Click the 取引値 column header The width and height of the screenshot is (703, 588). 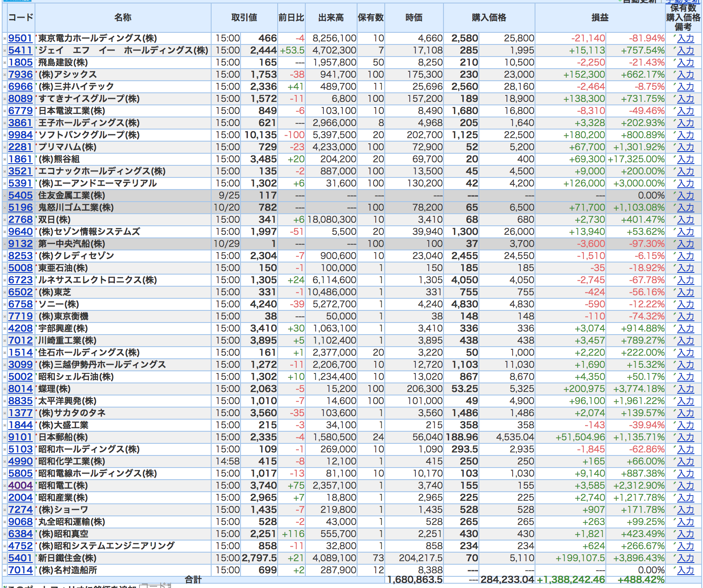[244, 18]
